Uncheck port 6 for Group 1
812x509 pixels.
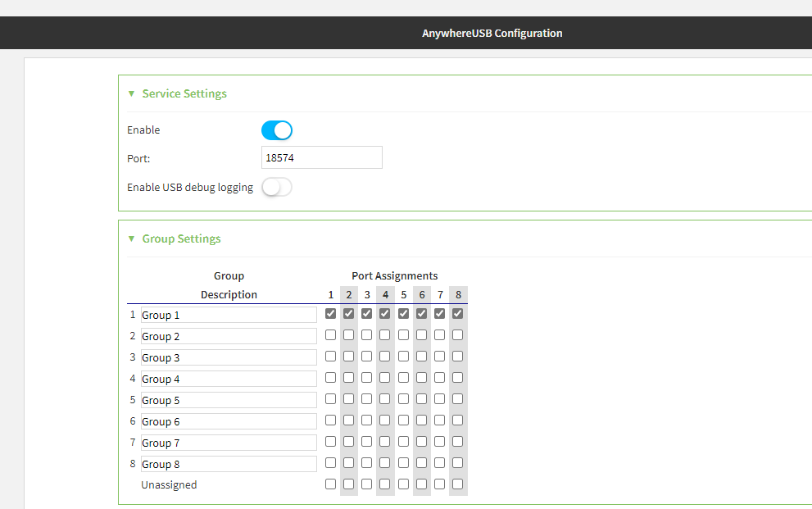(x=421, y=313)
